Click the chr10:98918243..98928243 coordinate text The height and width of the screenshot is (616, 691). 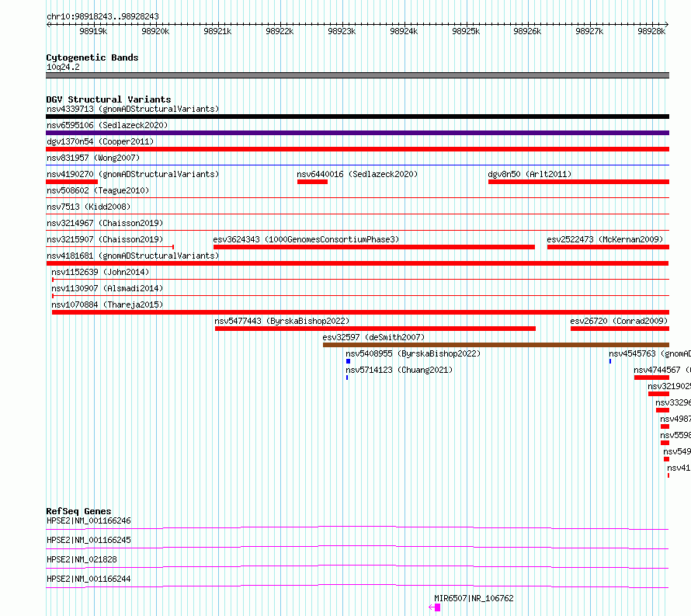click(x=102, y=16)
